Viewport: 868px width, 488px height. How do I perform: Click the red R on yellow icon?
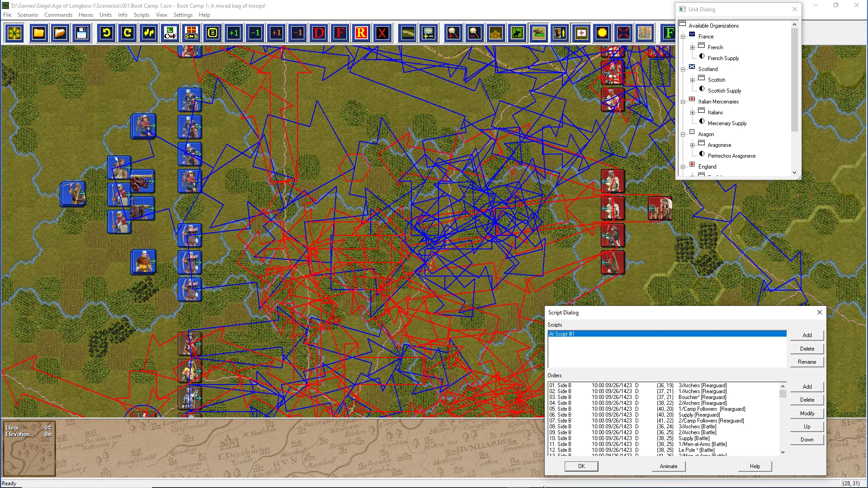point(361,33)
